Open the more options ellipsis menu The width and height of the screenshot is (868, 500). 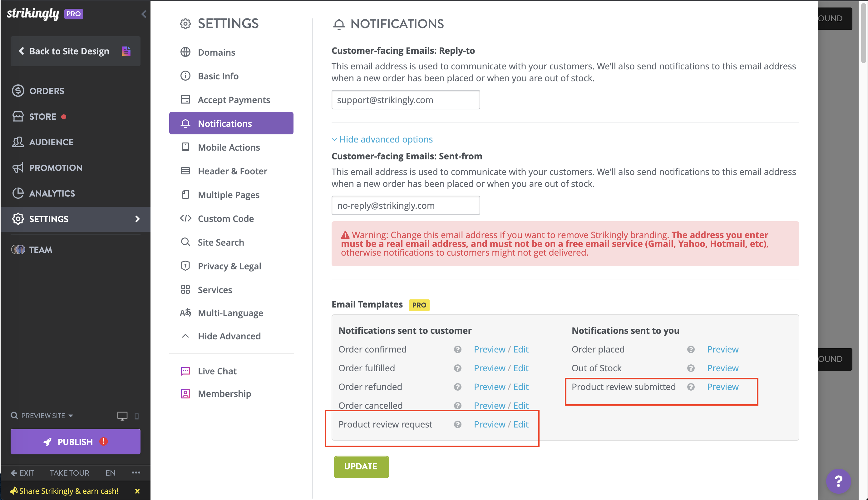pyautogui.click(x=136, y=473)
